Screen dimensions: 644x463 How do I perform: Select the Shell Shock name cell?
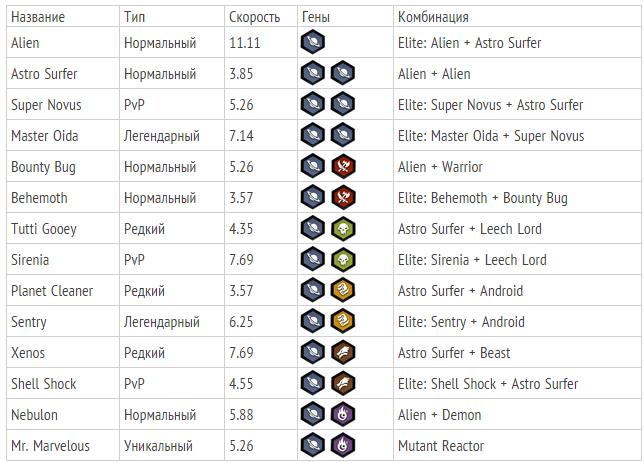coord(63,384)
